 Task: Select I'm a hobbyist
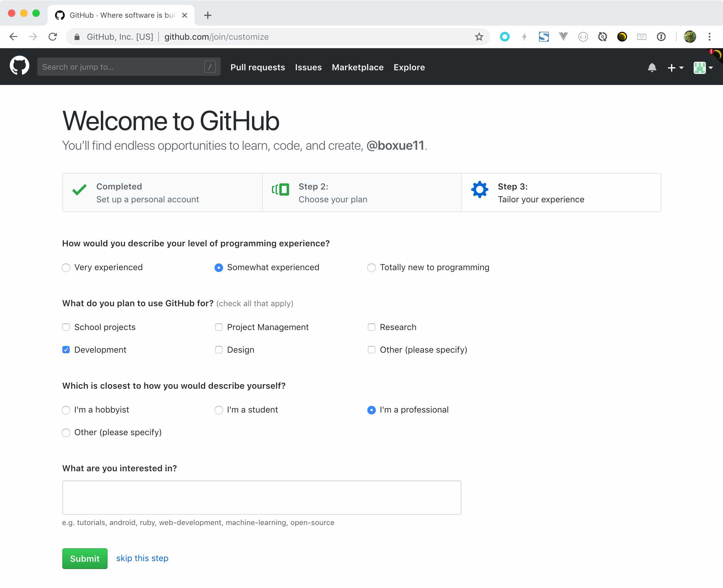point(66,410)
